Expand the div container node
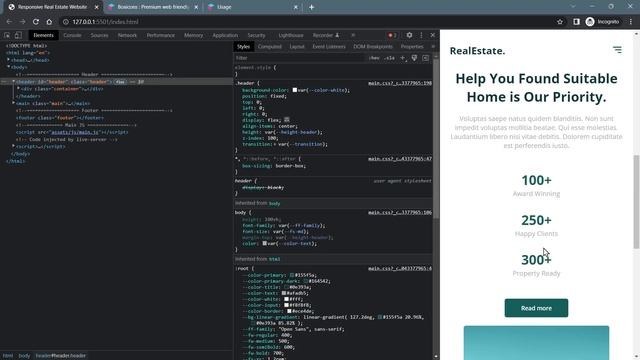This screenshot has width=640, height=360. pos(18,89)
